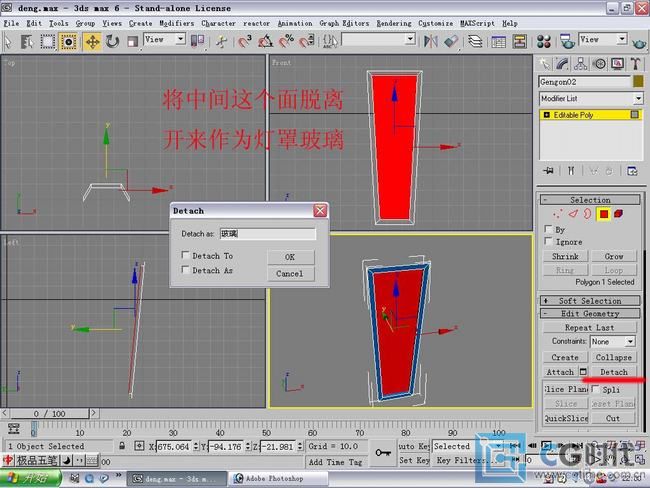Collapse the Edit Geometry rollout
Viewport: 650px width, 488px height.
[590, 313]
